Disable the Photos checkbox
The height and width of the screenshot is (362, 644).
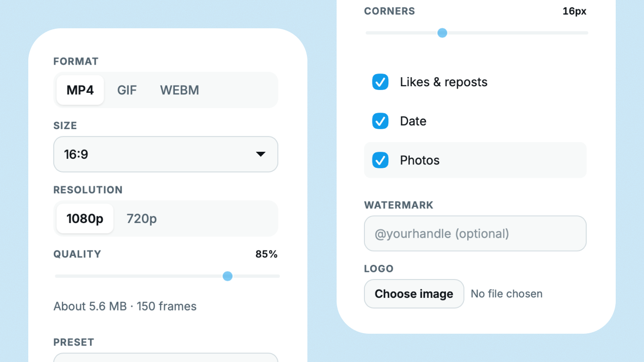(x=380, y=160)
